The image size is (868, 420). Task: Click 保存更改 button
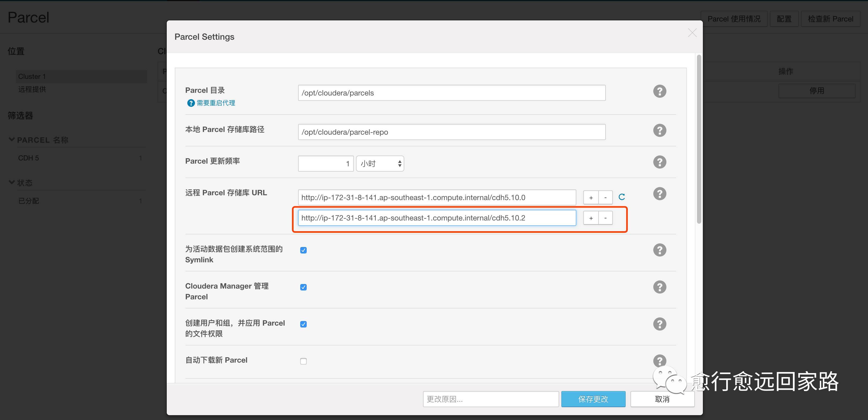[593, 399]
